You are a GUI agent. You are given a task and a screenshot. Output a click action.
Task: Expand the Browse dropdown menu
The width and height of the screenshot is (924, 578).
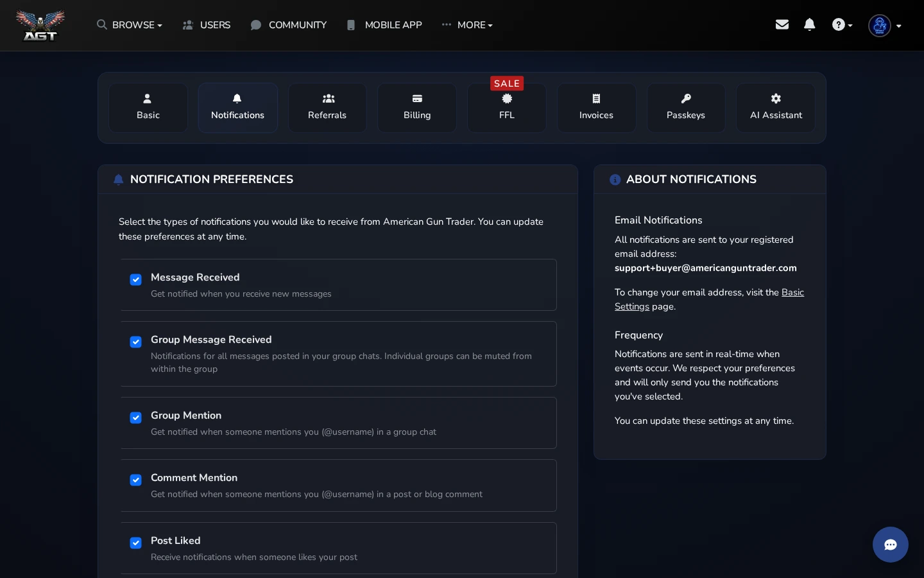(x=130, y=25)
